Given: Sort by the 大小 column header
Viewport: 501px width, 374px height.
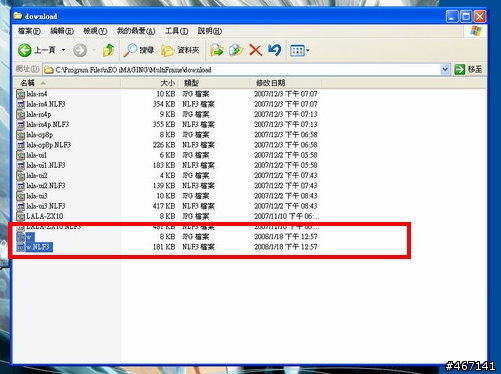Looking at the screenshot, I should [150, 83].
